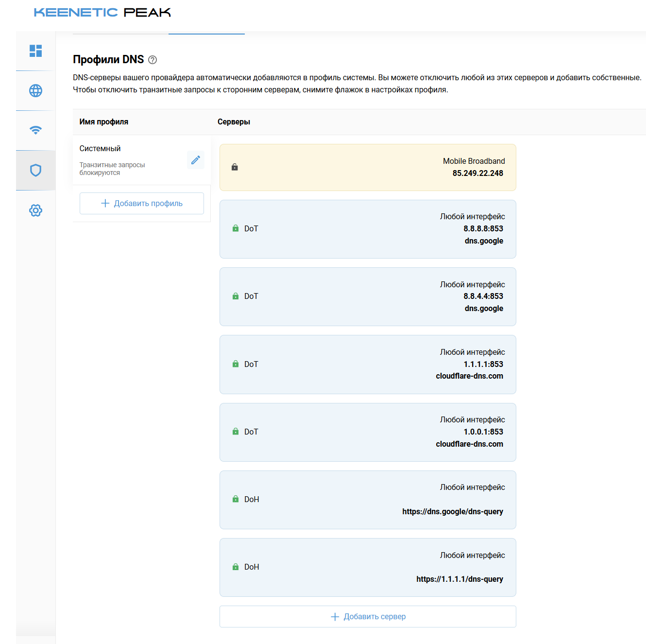This screenshot has width=646, height=644.
Task: Click the lock icon on Mobile Broadband server
Action: [235, 167]
